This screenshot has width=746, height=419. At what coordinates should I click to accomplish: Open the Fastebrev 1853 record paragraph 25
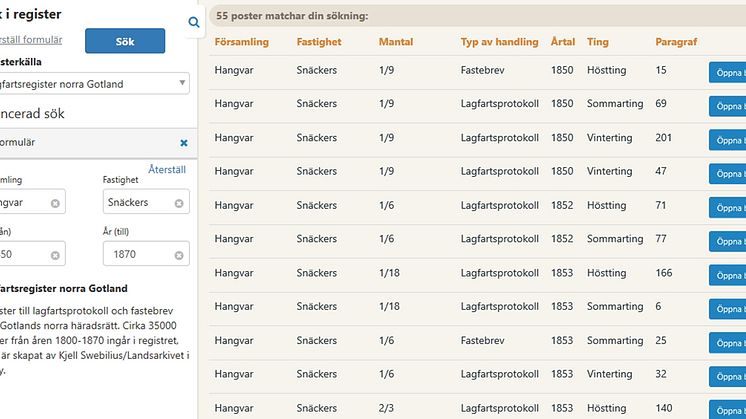tap(727, 343)
